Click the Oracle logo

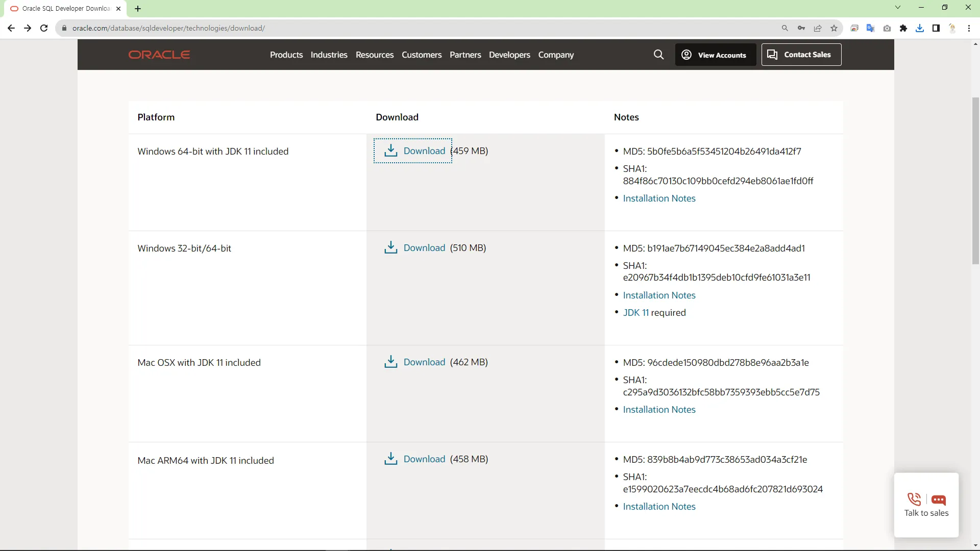coord(159,55)
